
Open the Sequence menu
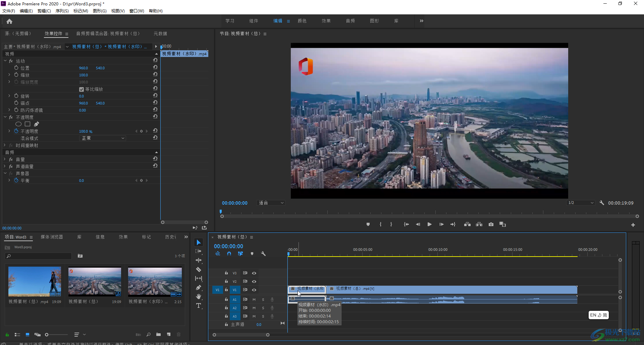[x=62, y=11]
